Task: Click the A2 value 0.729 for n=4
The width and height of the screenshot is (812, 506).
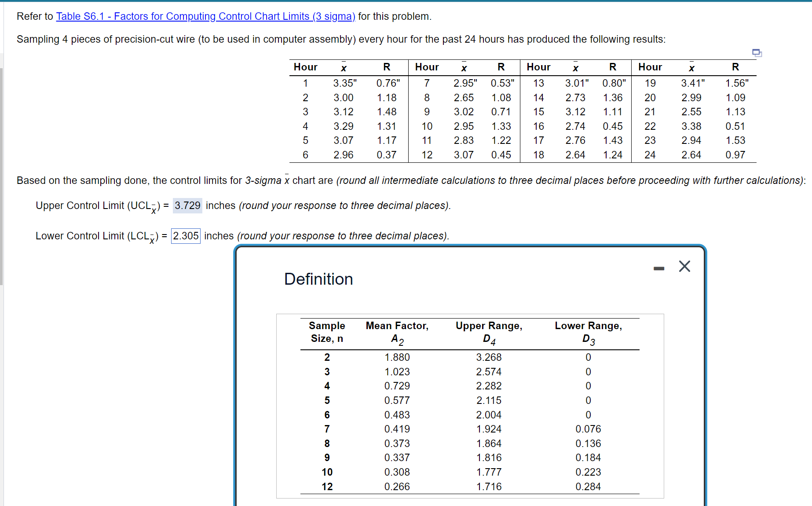Action: (x=397, y=386)
